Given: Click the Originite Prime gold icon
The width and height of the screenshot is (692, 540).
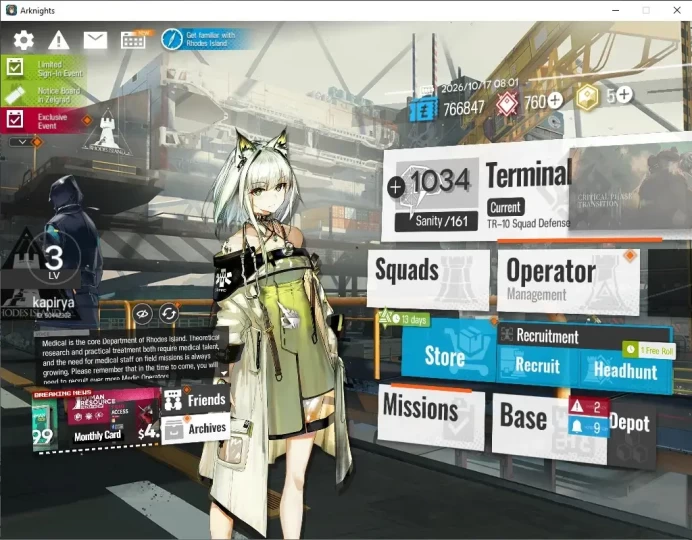Looking at the screenshot, I should point(587,98).
